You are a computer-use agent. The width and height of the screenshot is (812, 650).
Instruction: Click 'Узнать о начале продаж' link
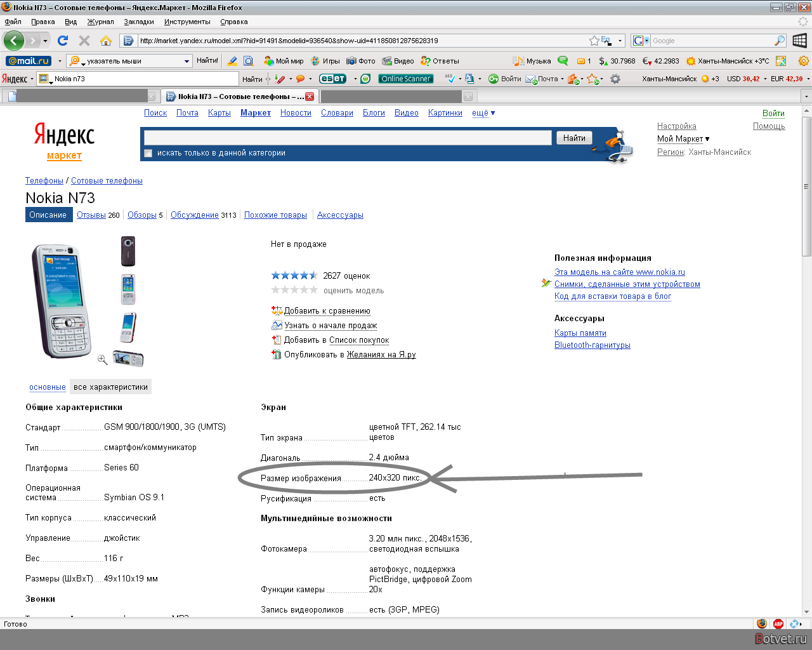pos(331,326)
